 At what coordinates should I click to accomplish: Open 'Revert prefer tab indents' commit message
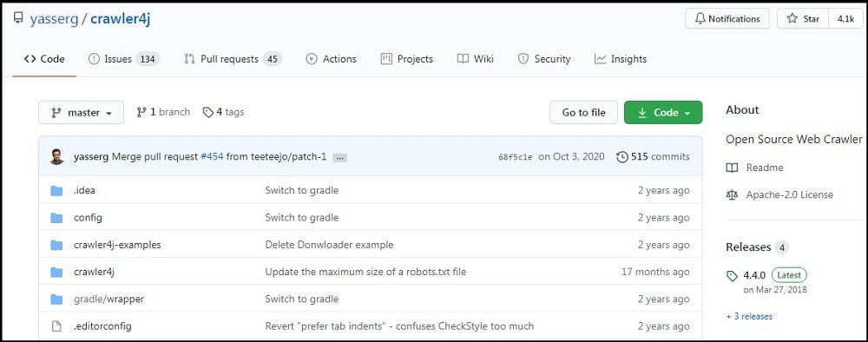pyautogui.click(x=399, y=326)
